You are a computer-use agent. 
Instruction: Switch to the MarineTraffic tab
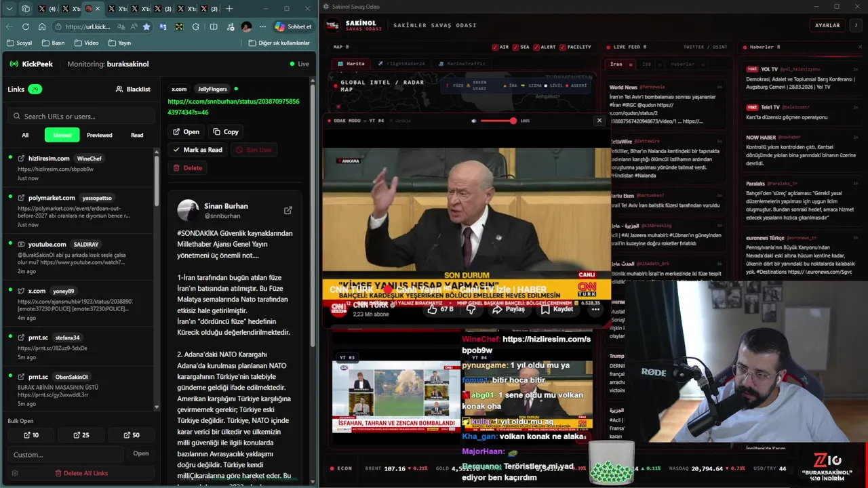click(462, 64)
